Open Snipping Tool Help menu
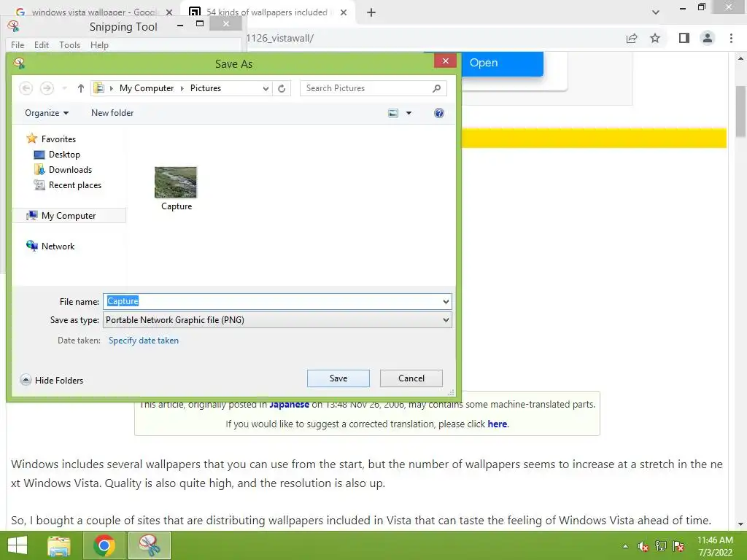This screenshot has height=560, width=747. point(99,44)
